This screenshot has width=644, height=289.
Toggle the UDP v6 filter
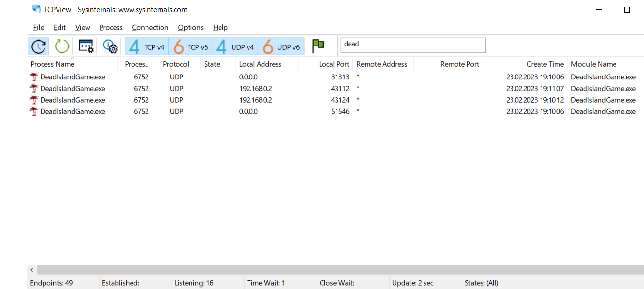coord(281,46)
